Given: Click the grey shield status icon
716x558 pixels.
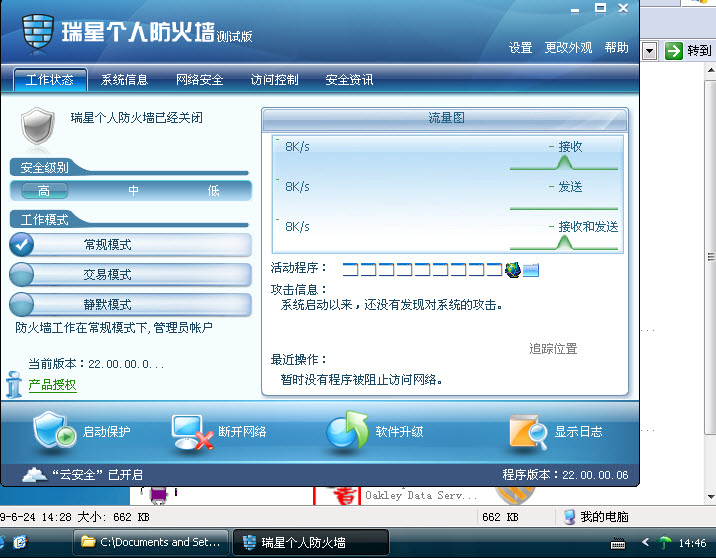Looking at the screenshot, I should (37, 126).
